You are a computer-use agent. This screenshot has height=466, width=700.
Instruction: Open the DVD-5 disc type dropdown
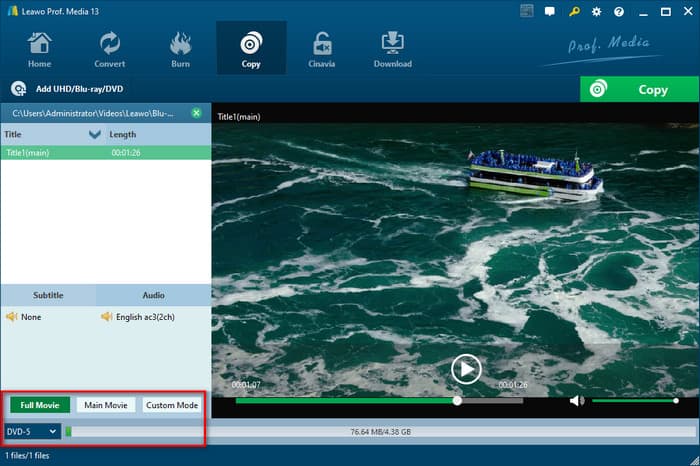pos(31,431)
